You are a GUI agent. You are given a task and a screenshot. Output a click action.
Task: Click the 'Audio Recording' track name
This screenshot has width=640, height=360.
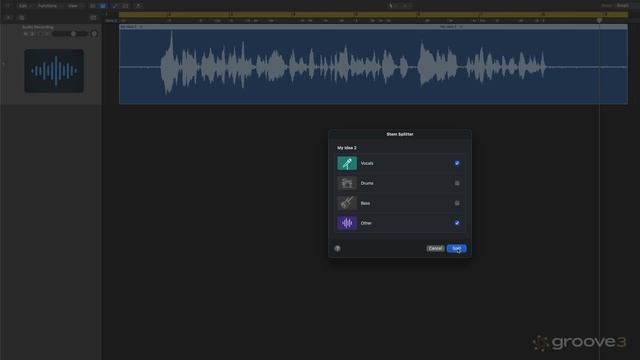point(38,27)
